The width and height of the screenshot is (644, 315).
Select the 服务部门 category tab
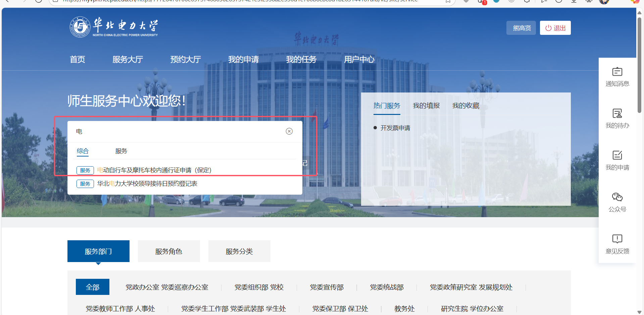click(x=98, y=251)
